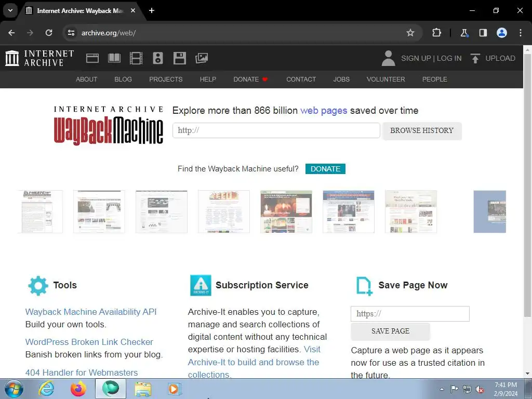
Task: Launch Firefox from taskbar
Action: coord(78,389)
